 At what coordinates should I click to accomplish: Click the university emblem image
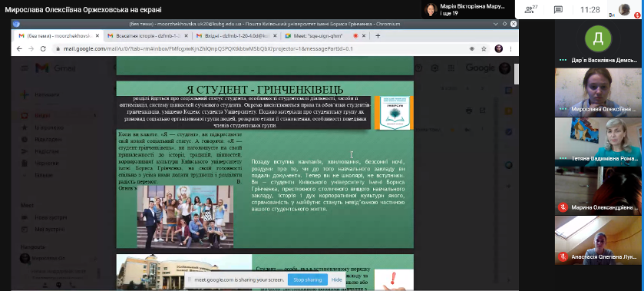click(395, 113)
